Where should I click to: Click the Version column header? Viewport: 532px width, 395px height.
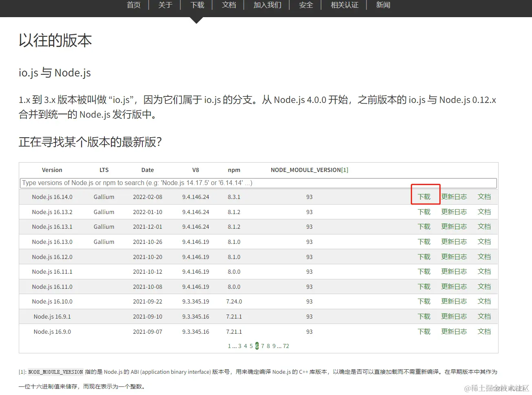tap(52, 170)
